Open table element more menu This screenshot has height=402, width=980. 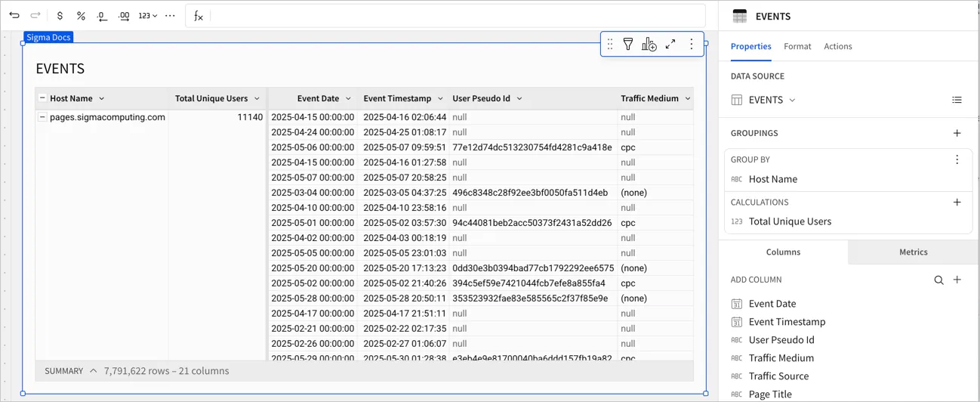point(692,45)
